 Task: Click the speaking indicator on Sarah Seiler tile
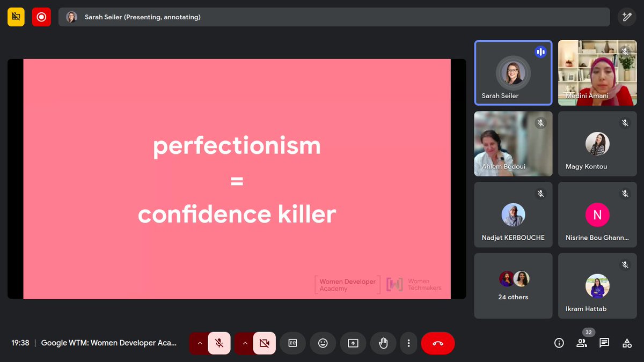point(540,52)
